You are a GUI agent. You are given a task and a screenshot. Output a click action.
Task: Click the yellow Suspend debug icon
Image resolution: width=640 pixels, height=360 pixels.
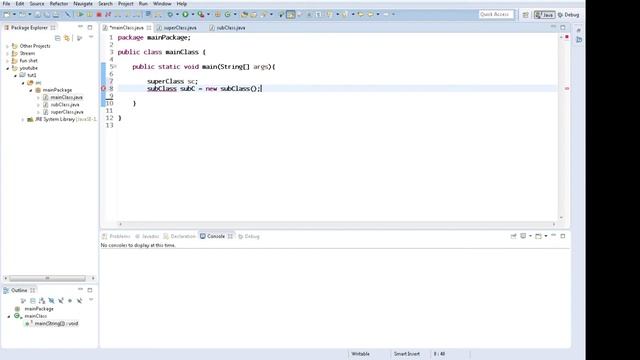(x=89, y=14)
